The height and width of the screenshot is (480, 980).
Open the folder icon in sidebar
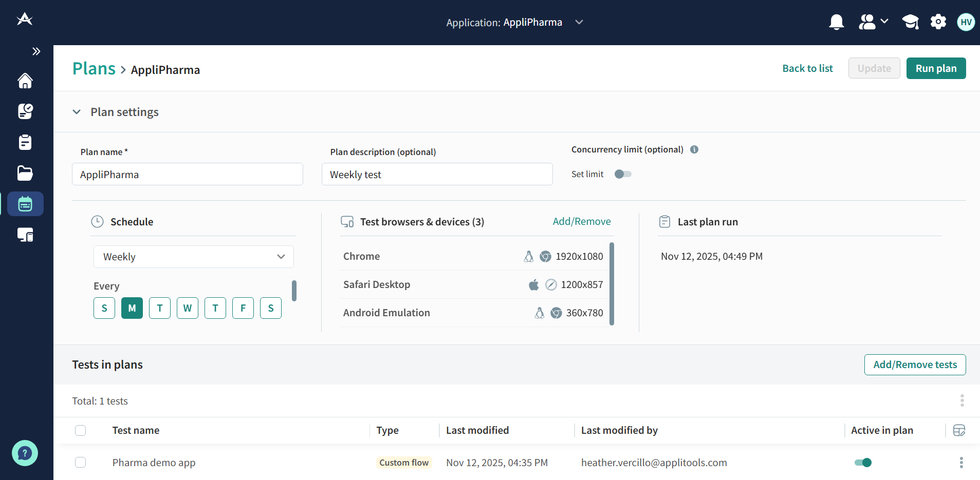point(25,173)
